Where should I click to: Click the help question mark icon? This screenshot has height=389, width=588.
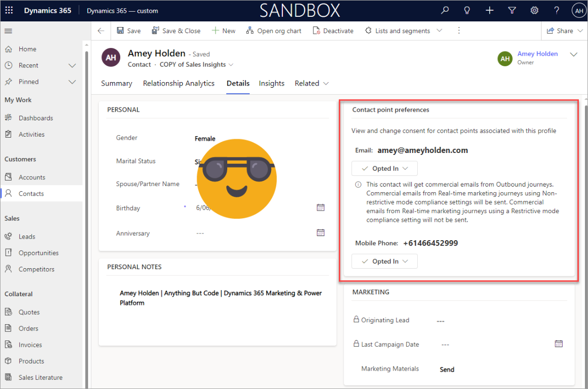click(556, 11)
